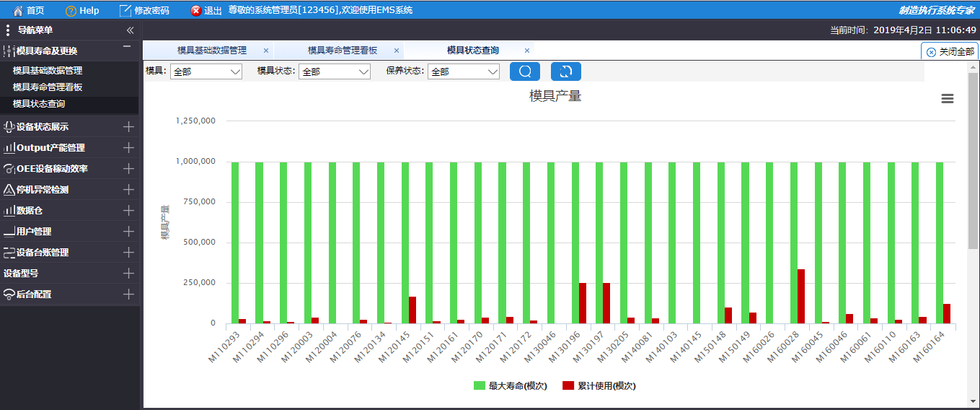Screen dimensions: 980x410
Task: Switch to the 模具基础数据管理 tab
Action: 212,51
